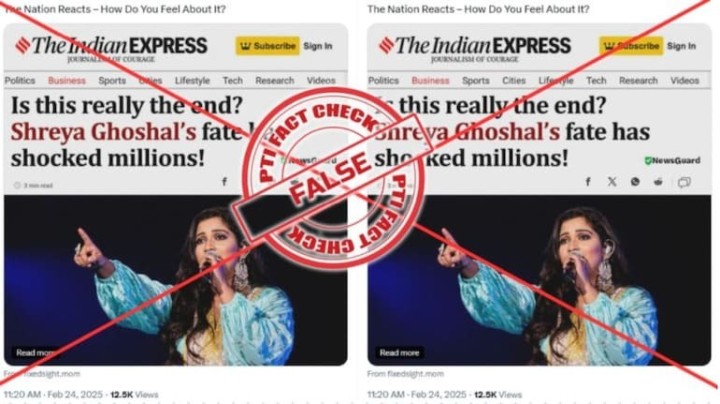This screenshot has width=720, height=404.
Task: Click 'Read more' on the right article image
Action: point(399,353)
